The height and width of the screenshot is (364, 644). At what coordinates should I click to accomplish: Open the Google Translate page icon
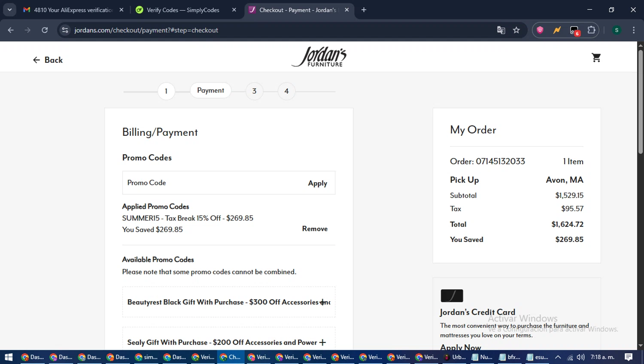coord(501,30)
